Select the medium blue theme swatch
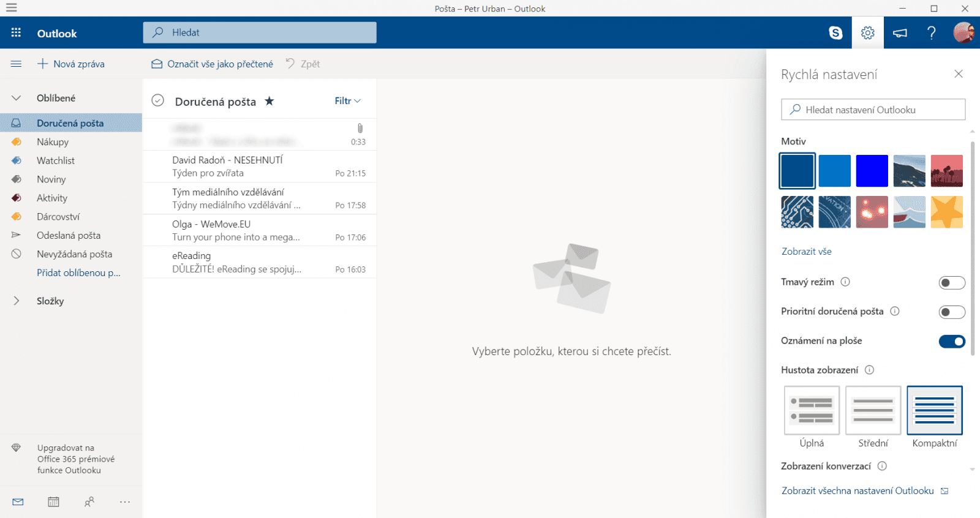The height and width of the screenshot is (518, 980). click(x=835, y=171)
